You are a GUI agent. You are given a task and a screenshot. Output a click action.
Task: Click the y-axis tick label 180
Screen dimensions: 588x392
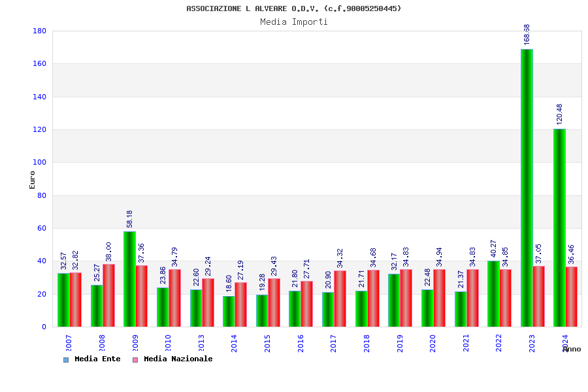39,31
